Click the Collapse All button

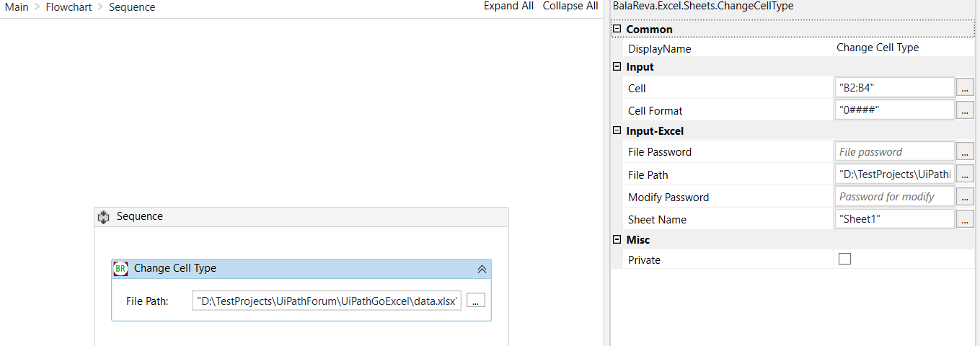(570, 6)
